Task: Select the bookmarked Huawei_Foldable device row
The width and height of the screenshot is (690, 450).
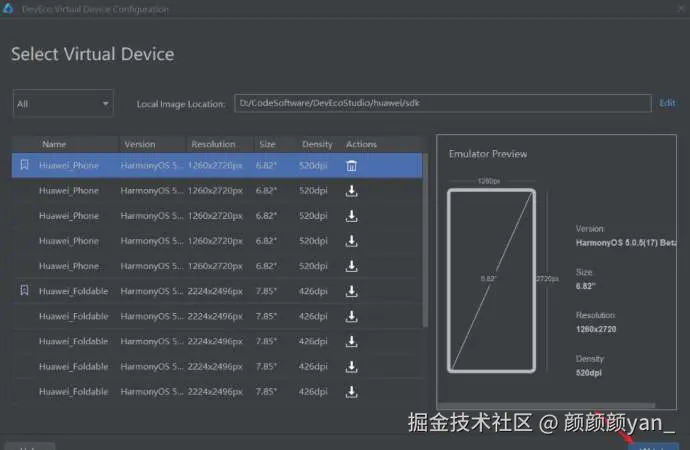Action: (x=217, y=291)
